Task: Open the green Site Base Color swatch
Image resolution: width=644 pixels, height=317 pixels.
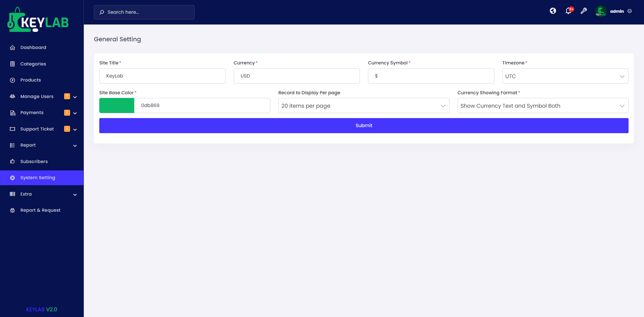Action: 117,106
